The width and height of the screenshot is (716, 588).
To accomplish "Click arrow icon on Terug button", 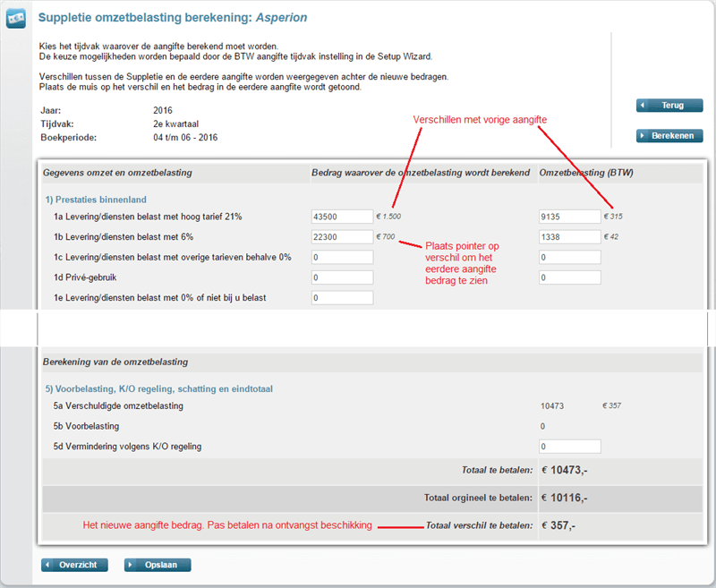I will coord(643,106).
